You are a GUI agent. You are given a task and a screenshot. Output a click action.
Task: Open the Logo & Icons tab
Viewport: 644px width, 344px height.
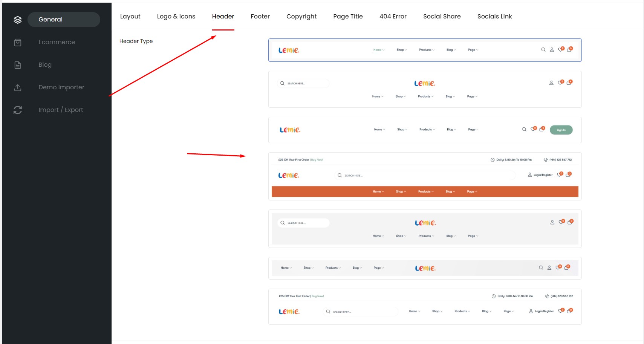(x=176, y=17)
